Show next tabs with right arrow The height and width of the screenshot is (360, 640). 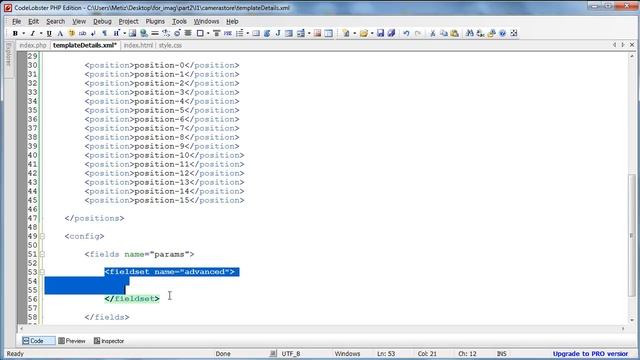point(623,45)
